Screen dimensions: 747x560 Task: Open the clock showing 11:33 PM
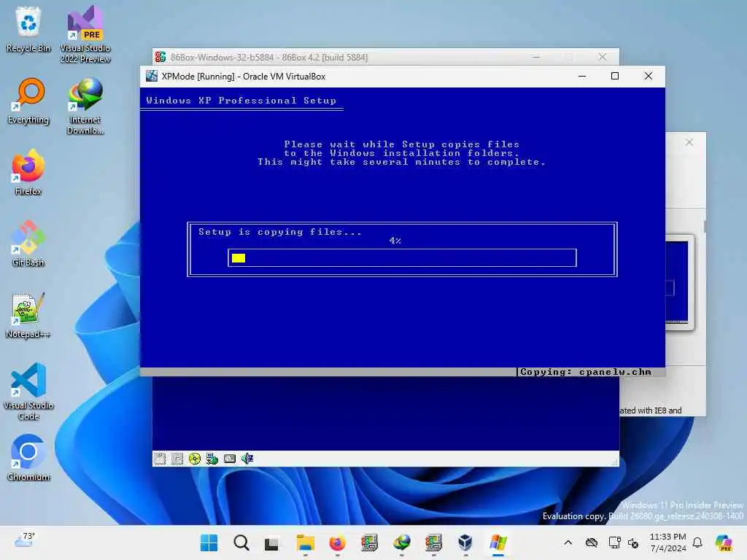[x=668, y=542]
